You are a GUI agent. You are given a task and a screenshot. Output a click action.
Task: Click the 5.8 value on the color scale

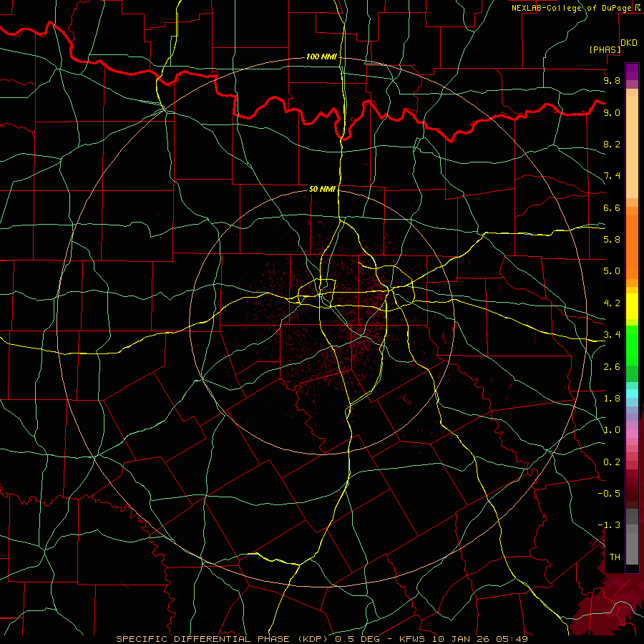(x=612, y=240)
